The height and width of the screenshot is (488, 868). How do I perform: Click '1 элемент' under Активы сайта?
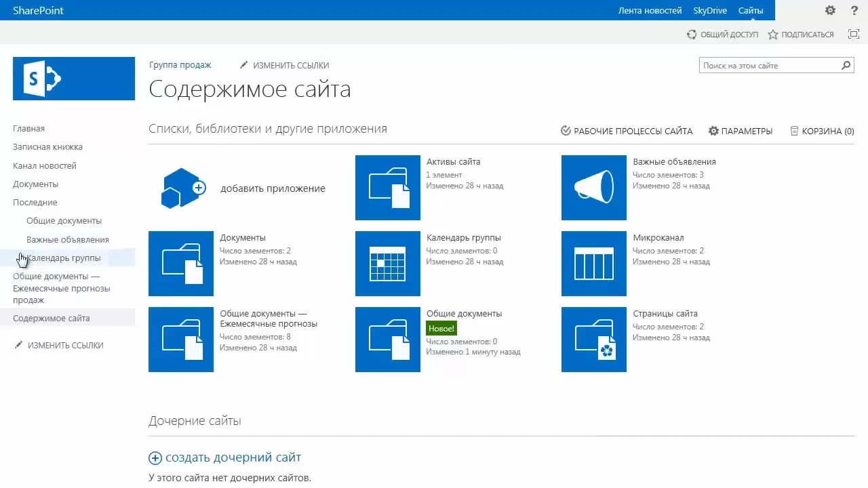coord(444,175)
